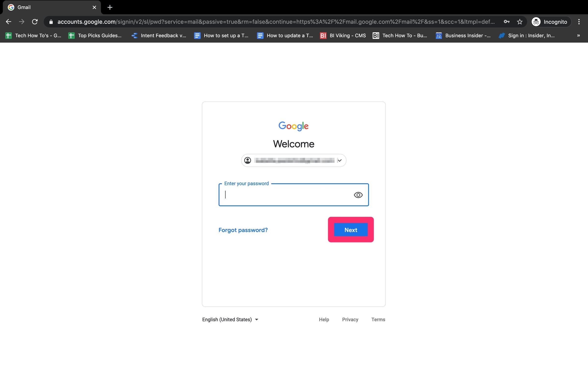Image resolution: width=588 pixels, height=365 pixels.
Task: Click the new tab plus button
Action: pyautogui.click(x=110, y=7)
